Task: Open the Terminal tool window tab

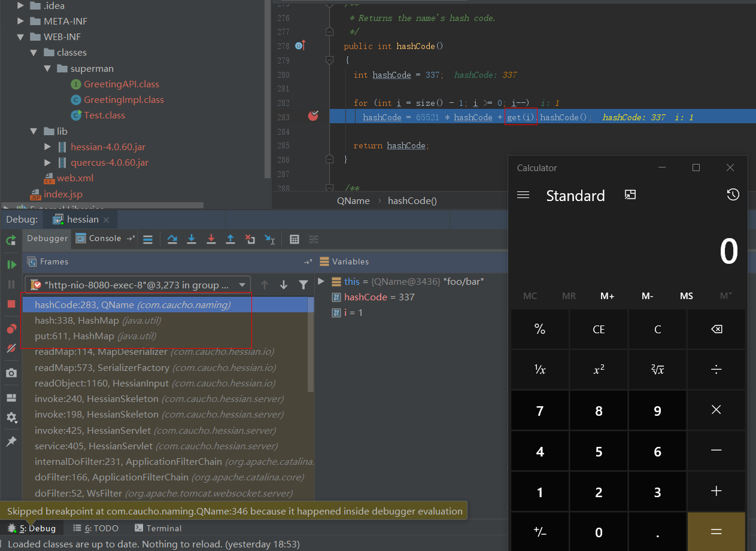Action: [x=158, y=528]
